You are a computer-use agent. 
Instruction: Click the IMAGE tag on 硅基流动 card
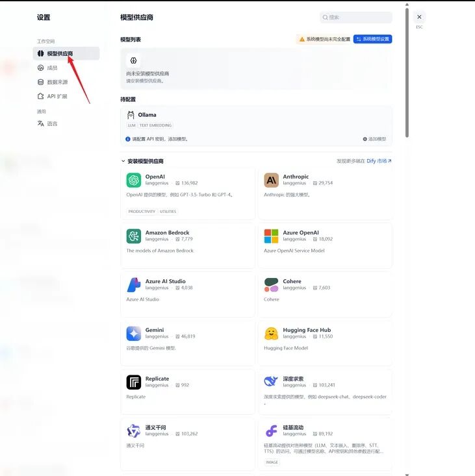click(272, 462)
